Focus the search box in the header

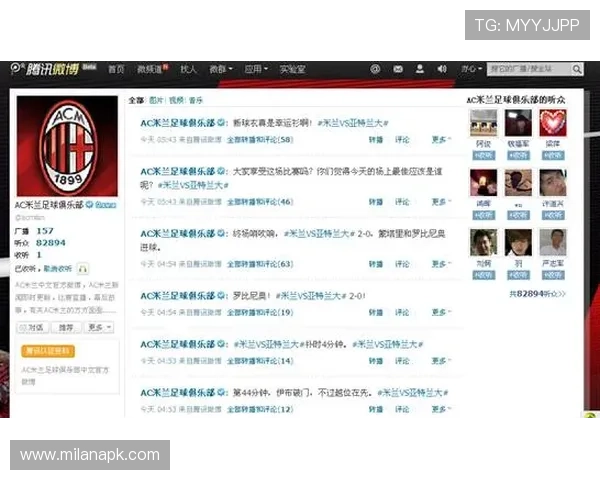[529, 69]
